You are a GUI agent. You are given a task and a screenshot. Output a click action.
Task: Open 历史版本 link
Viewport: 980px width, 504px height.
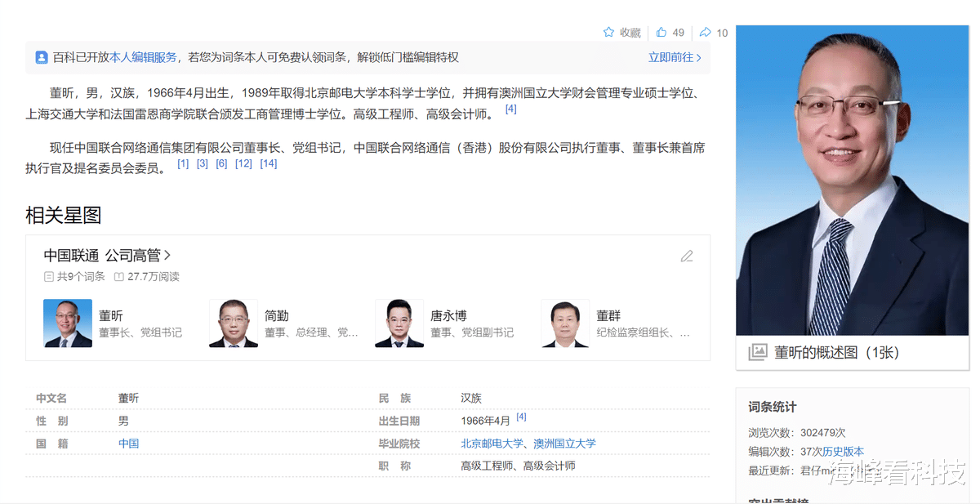(x=843, y=452)
